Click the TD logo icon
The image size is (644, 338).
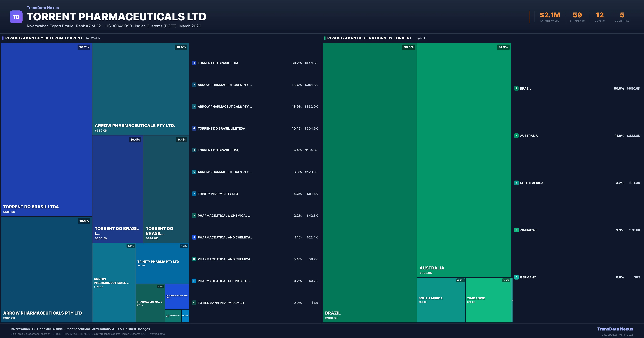pyautogui.click(x=16, y=17)
